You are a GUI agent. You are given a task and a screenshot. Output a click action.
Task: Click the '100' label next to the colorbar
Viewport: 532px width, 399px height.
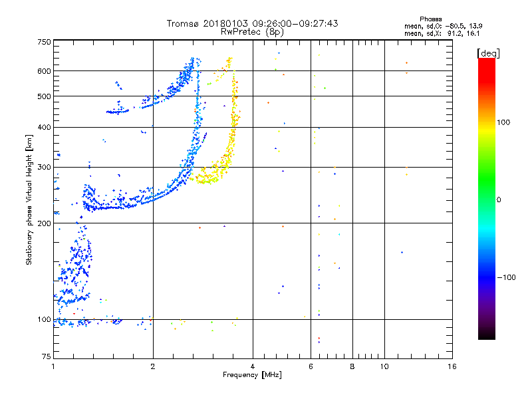point(503,122)
